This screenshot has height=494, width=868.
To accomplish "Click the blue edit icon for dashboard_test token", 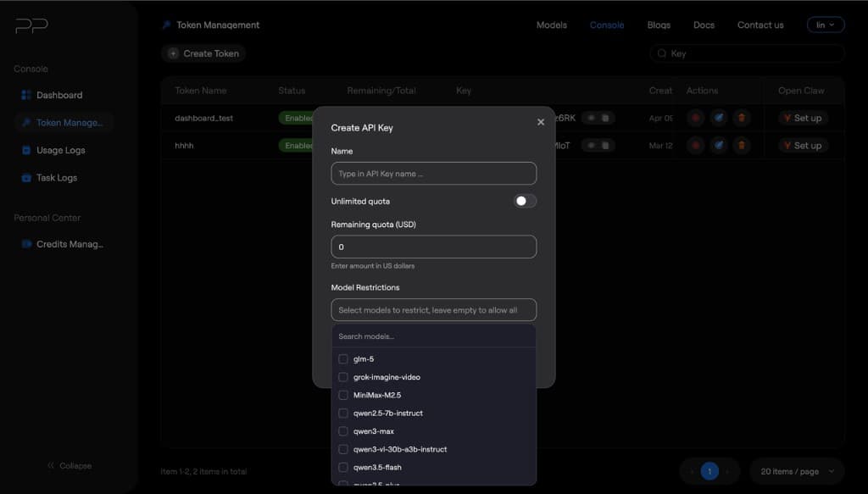I will (719, 118).
